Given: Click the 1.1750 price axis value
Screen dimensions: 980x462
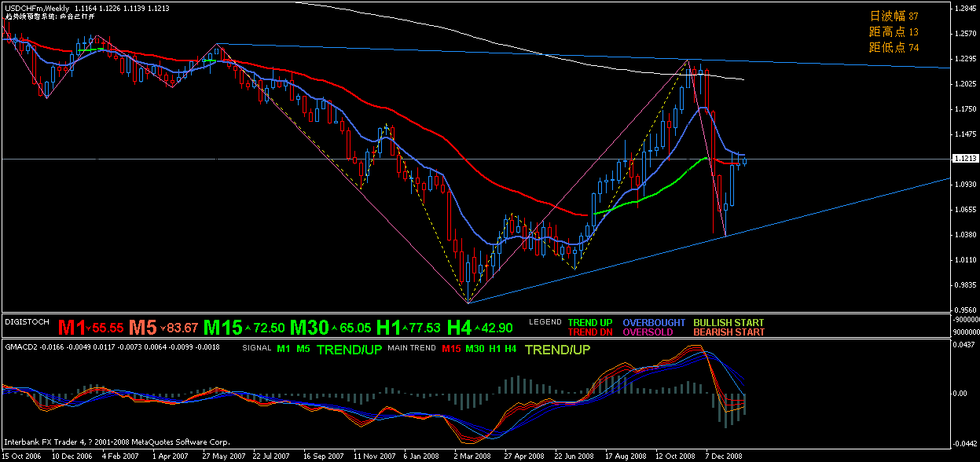Looking at the screenshot, I should click(964, 108).
